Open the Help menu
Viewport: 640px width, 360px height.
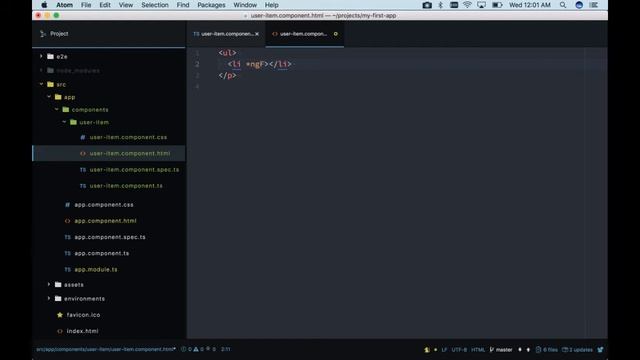271,5
